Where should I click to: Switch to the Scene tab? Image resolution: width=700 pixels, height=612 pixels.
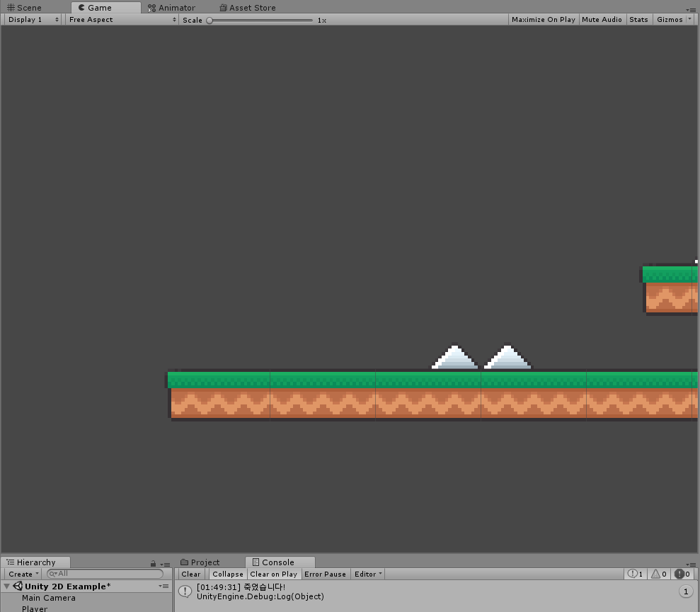click(x=25, y=8)
